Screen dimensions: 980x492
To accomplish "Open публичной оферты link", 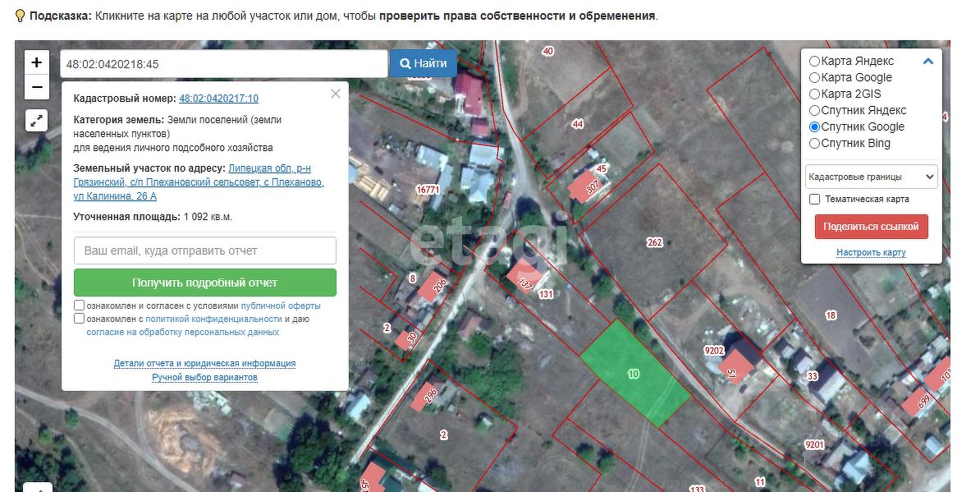I will coord(281,306).
